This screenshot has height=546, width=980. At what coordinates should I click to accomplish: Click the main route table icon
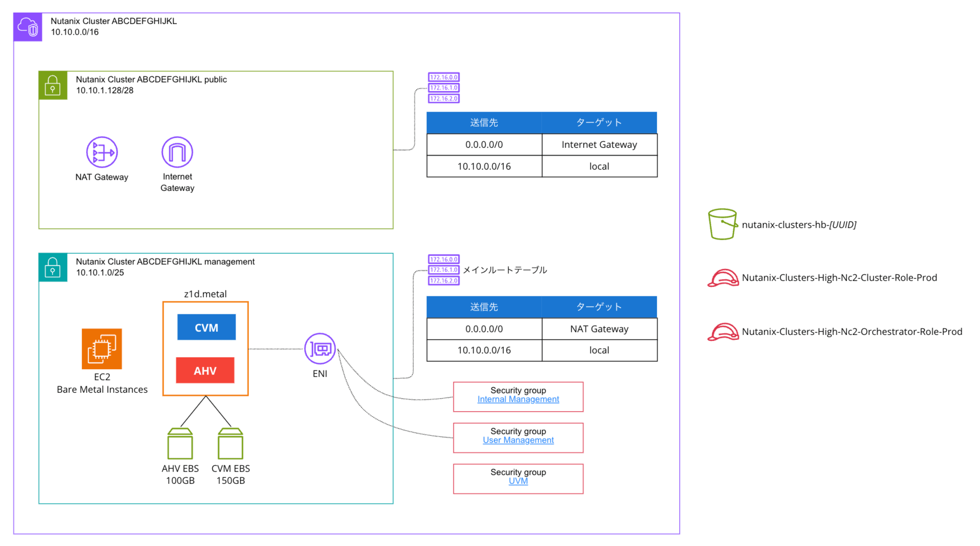[444, 270]
